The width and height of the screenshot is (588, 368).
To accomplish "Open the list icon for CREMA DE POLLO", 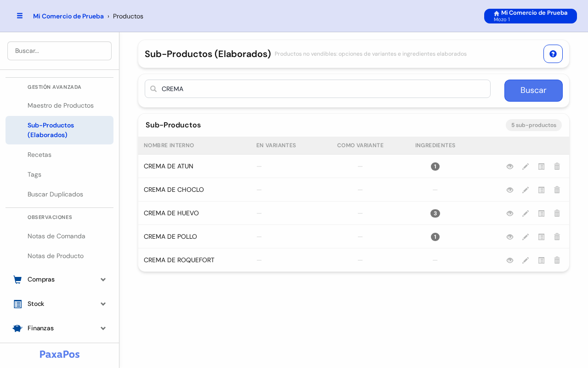I will point(541,237).
